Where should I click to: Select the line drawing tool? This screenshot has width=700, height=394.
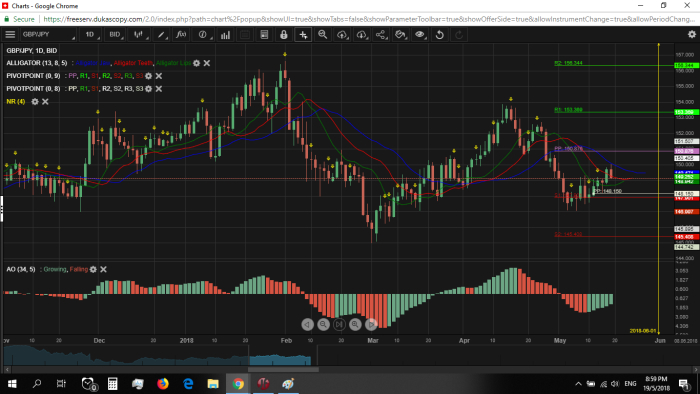click(x=161, y=34)
